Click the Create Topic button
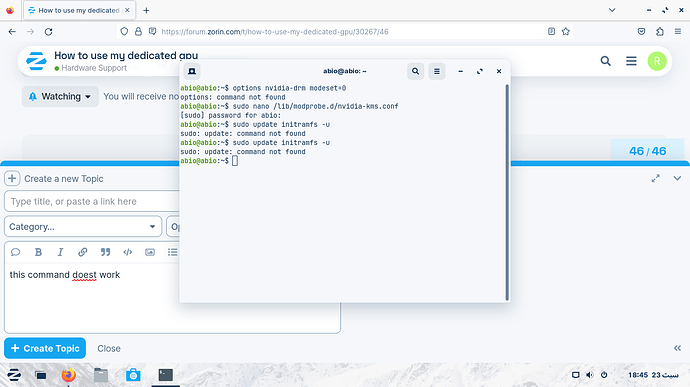Screen dimensions: 690x387 click(x=45, y=348)
